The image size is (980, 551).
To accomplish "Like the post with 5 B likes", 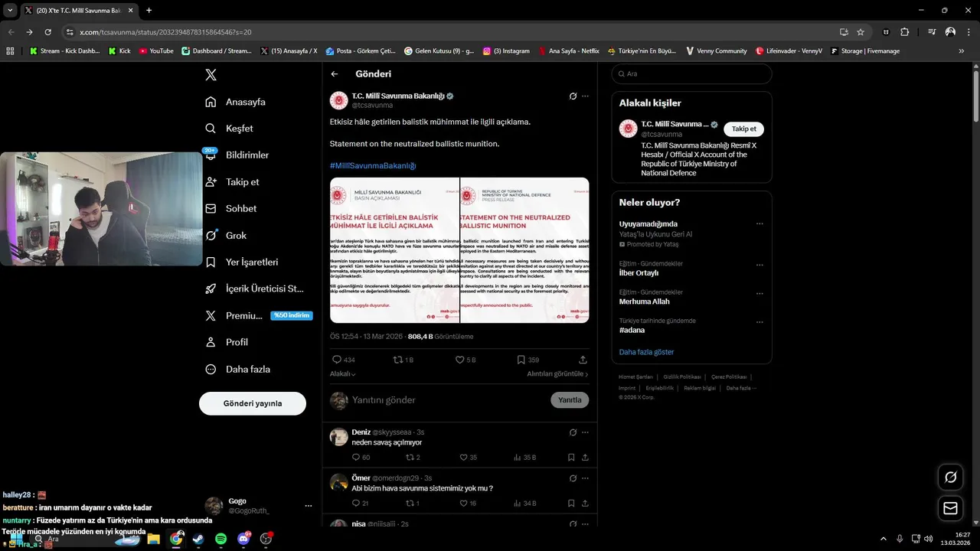I will tap(460, 360).
